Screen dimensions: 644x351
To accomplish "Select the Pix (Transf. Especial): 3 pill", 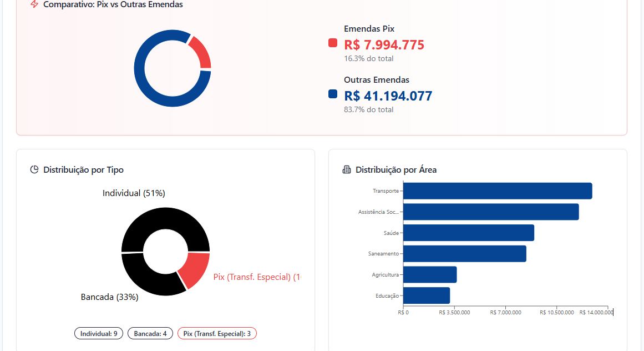I will (217, 334).
